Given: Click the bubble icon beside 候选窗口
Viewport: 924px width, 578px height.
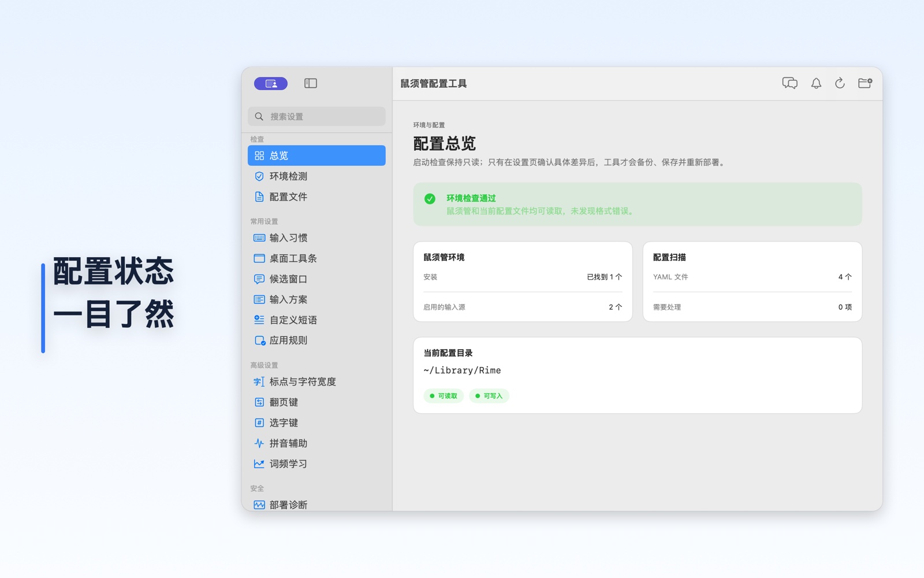Looking at the screenshot, I should coord(259,279).
